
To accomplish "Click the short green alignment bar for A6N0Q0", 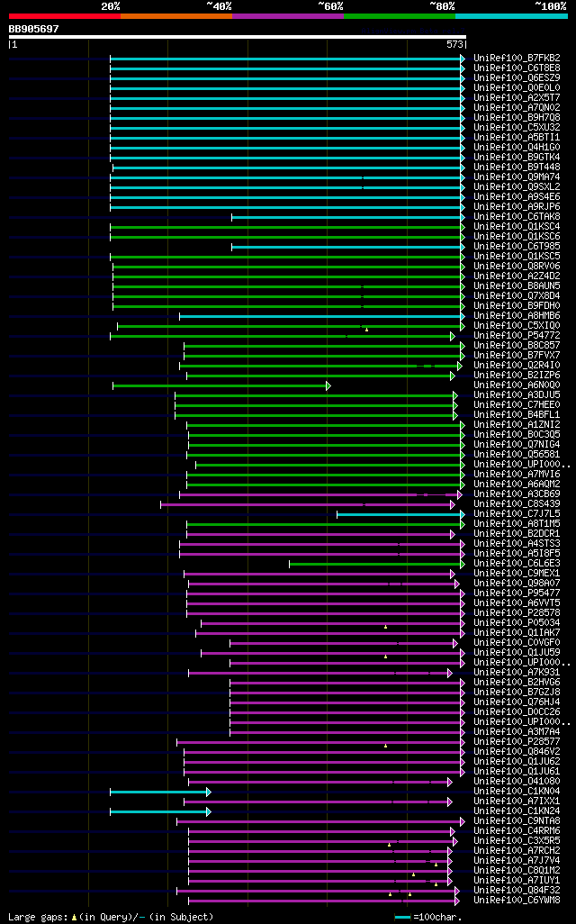I will pyautogui.click(x=221, y=386).
